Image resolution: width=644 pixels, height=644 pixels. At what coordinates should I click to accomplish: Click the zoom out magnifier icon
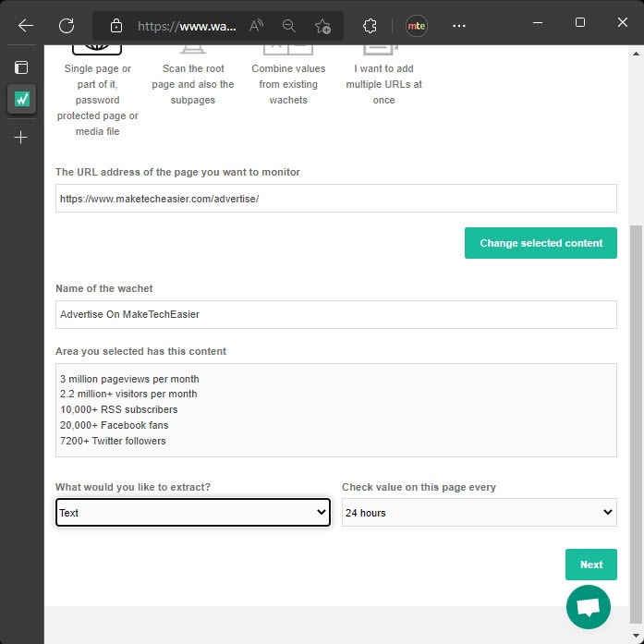pyautogui.click(x=289, y=26)
